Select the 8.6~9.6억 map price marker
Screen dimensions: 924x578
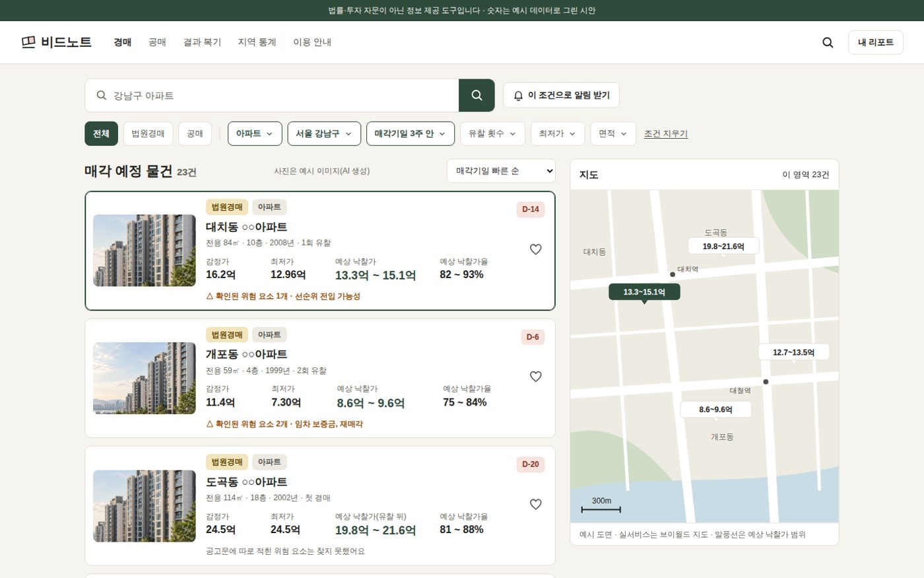click(715, 410)
